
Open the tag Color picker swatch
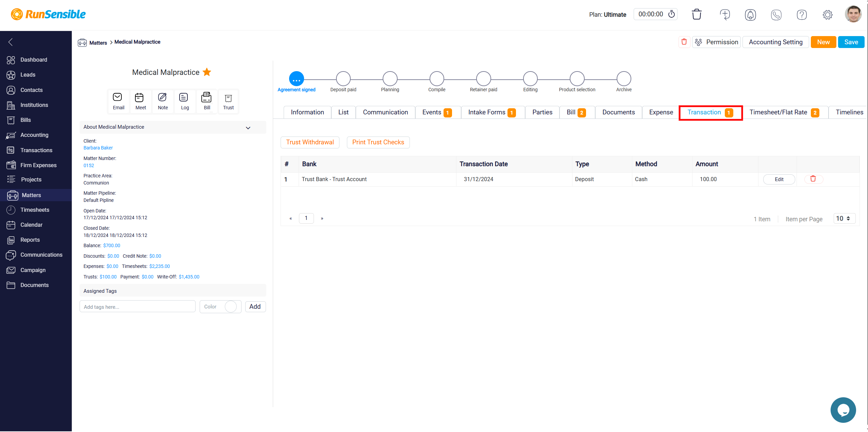click(231, 307)
